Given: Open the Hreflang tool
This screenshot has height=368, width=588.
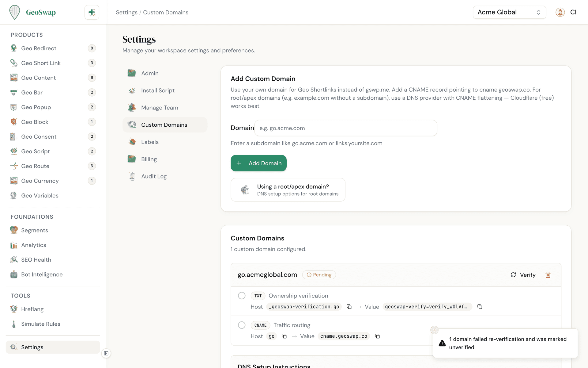Looking at the screenshot, I should (32, 309).
